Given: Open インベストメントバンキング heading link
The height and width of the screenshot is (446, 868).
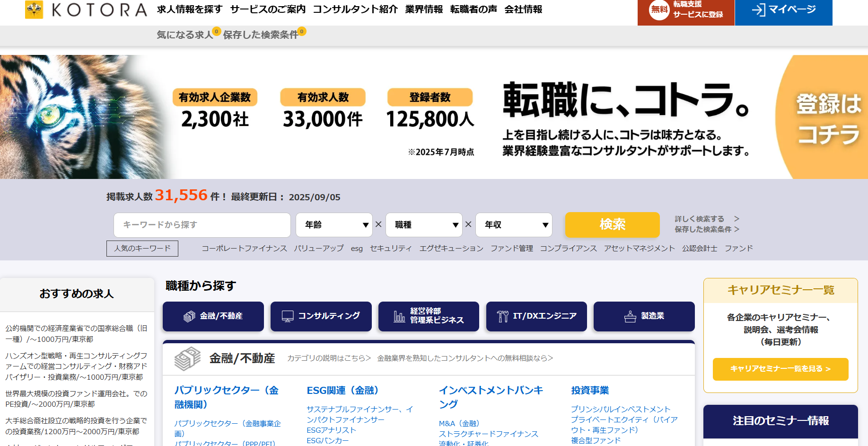Looking at the screenshot, I should tap(491, 397).
